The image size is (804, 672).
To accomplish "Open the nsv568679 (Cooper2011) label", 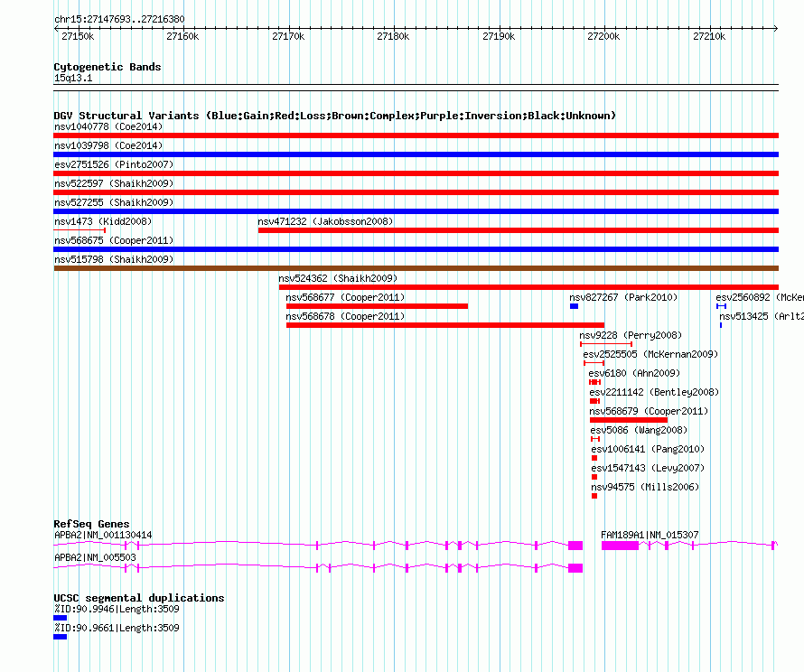I will 649,411.
